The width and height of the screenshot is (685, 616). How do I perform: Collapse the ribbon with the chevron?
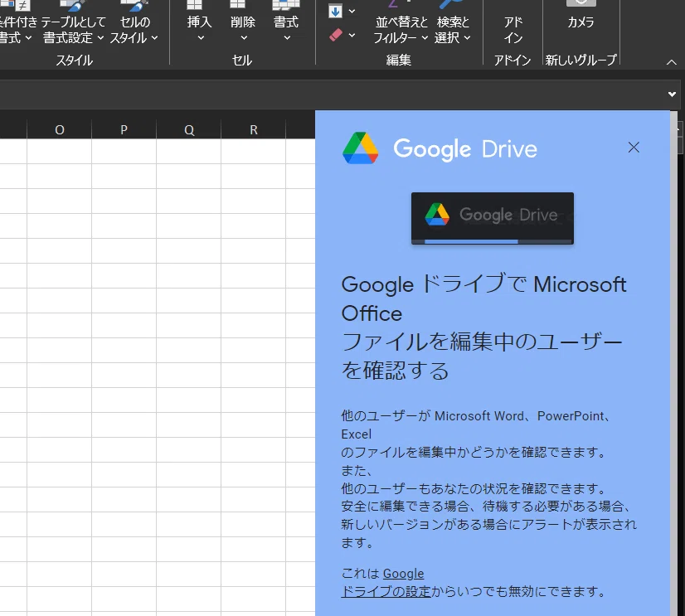pos(672,62)
